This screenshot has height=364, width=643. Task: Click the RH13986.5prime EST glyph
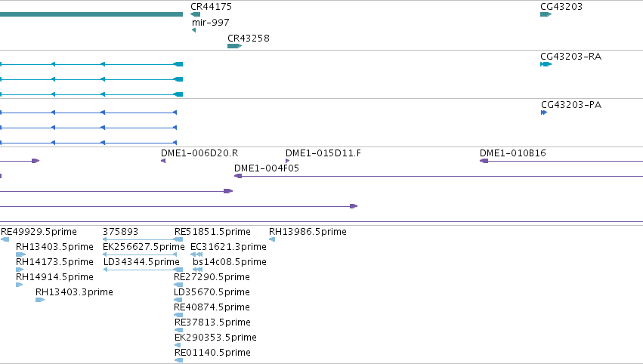(272, 239)
